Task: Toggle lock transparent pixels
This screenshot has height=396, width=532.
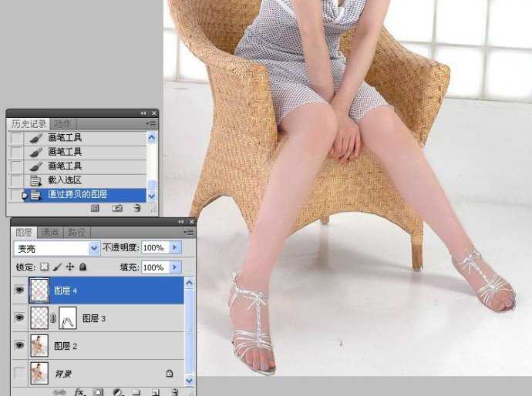Action: point(45,267)
